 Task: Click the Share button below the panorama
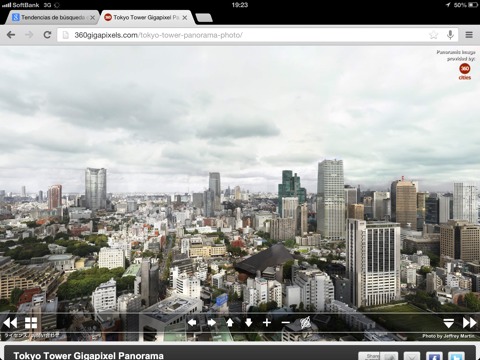[x=378, y=356]
